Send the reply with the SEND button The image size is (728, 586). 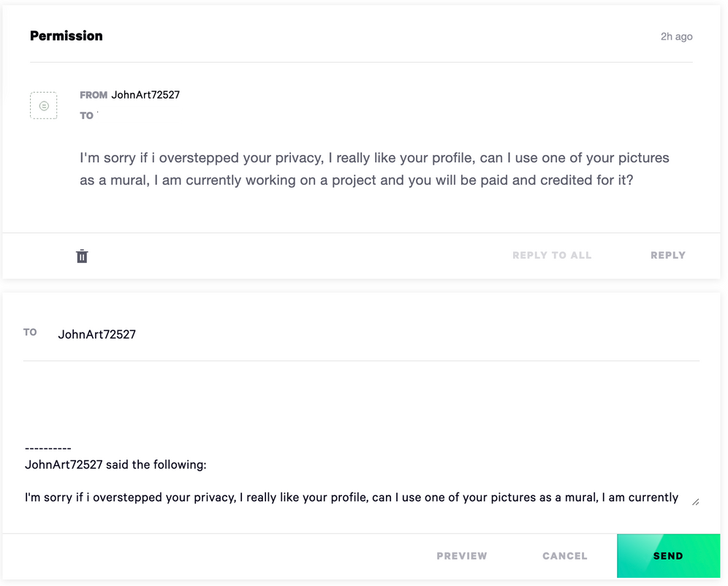click(668, 555)
